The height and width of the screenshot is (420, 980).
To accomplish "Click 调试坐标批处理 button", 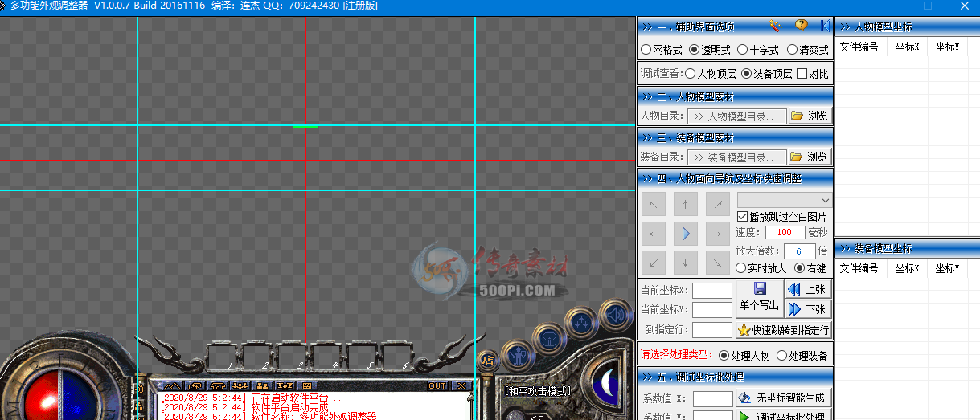I will (x=784, y=416).
